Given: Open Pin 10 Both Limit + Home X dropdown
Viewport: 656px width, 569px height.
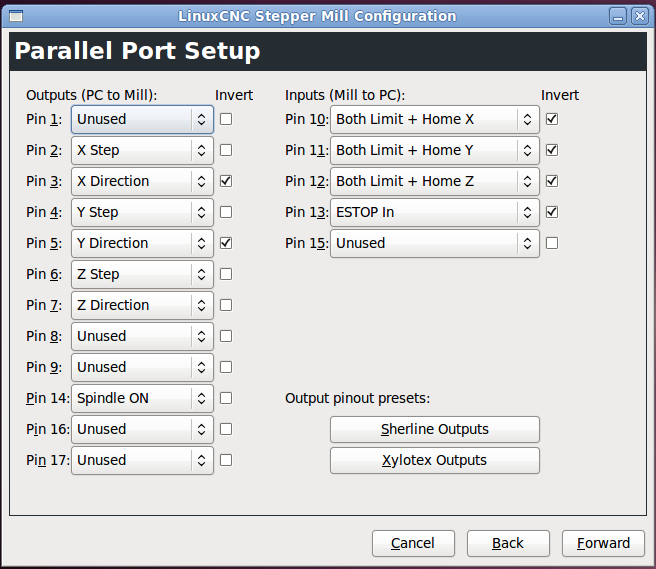Looking at the screenshot, I should point(435,119).
